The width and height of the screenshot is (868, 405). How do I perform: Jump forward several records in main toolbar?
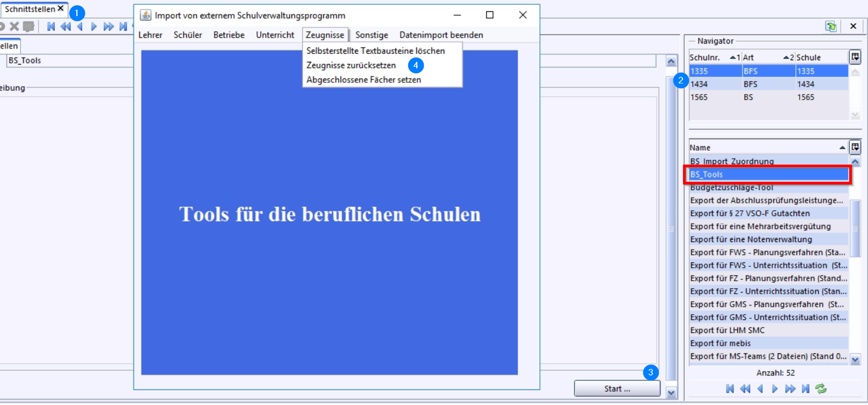(108, 26)
